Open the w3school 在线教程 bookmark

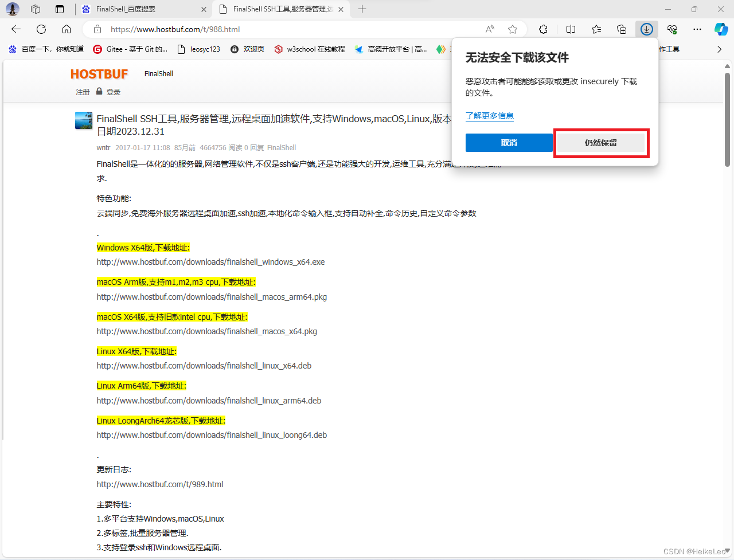click(310, 49)
